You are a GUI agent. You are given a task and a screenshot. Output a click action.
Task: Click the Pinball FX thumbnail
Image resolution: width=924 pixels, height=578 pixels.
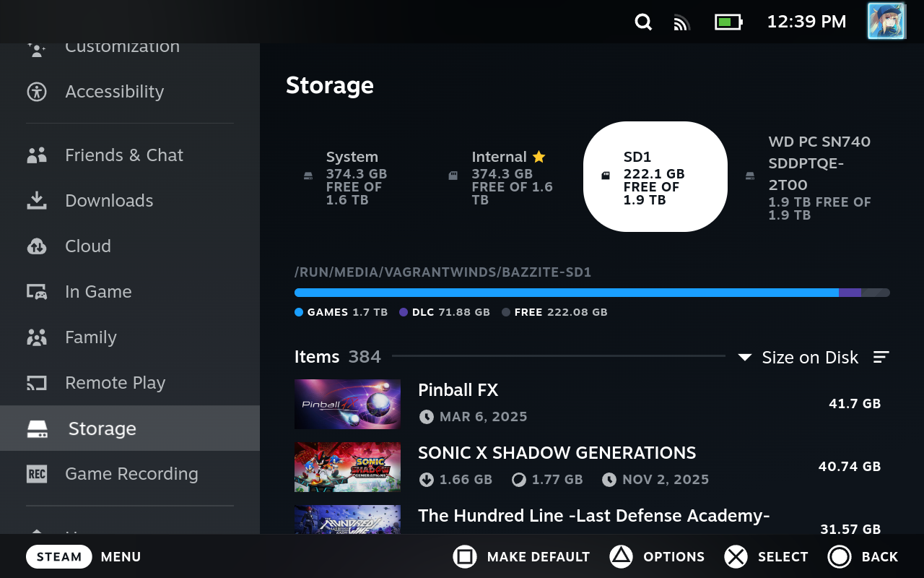pos(347,404)
